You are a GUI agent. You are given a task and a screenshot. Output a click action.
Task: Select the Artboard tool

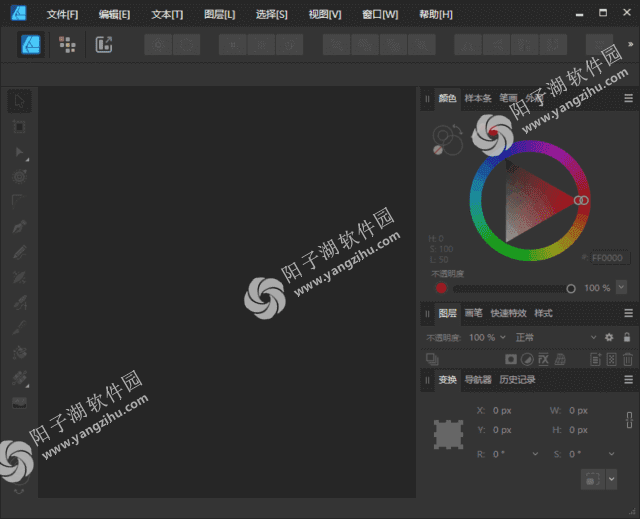coord(19,126)
